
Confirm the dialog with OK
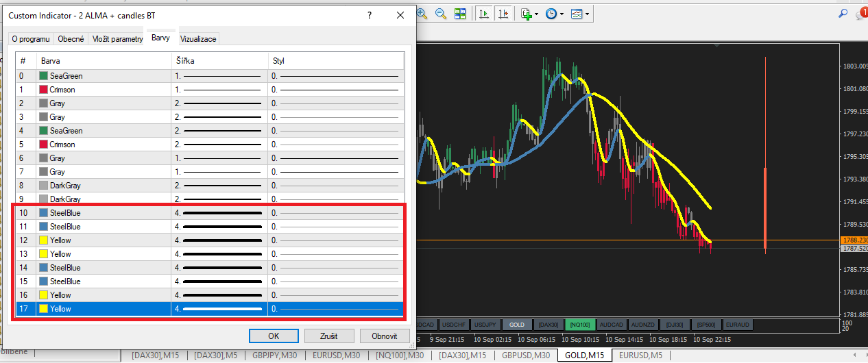[274, 336]
